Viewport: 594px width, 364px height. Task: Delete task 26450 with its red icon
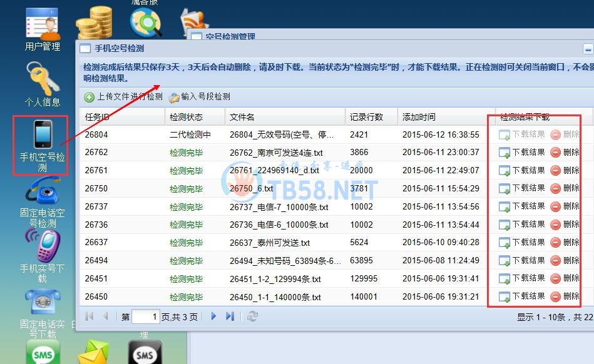pyautogui.click(x=555, y=296)
